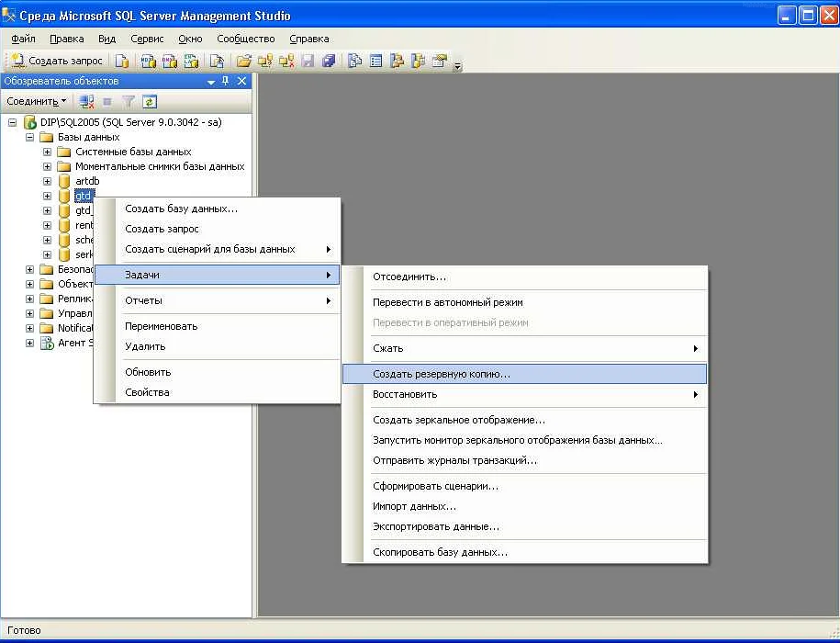Choose Отсоединить... from the tasks submenu

[x=409, y=276]
